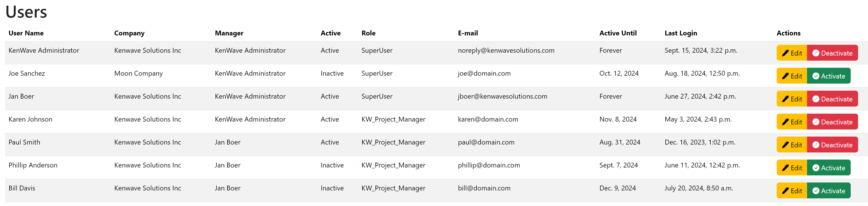Click the deactivate circle icon for Jan Boer
This screenshot has height=206, width=868.
816,99
